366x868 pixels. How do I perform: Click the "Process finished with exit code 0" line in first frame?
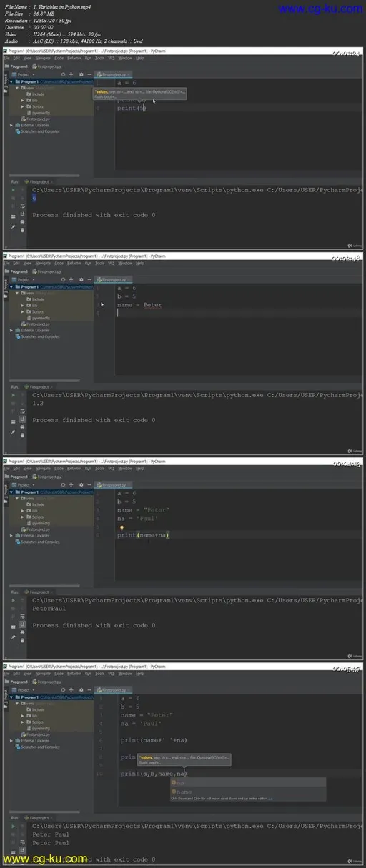(x=94, y=215)
